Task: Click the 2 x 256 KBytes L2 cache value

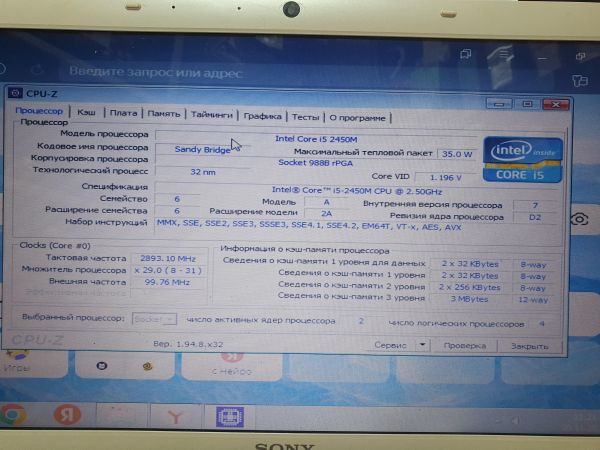Action: 470,287
